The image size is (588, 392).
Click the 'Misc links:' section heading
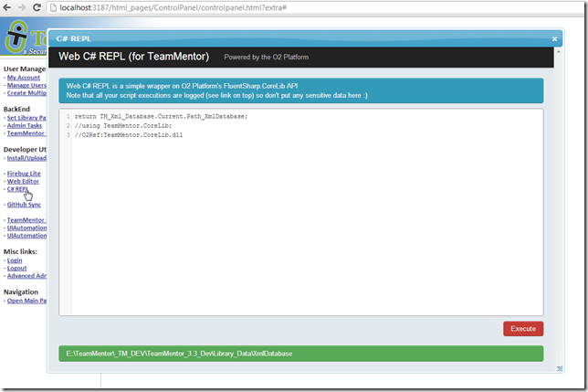20,251
